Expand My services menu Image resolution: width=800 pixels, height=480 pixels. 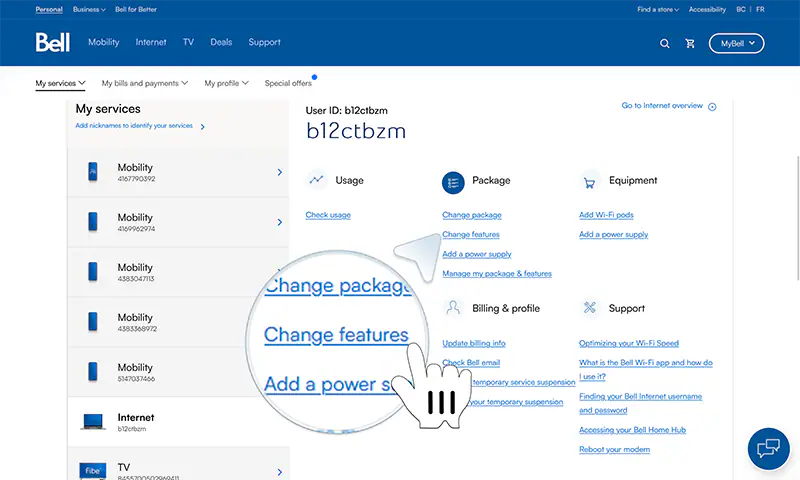[x=60, y=83]
